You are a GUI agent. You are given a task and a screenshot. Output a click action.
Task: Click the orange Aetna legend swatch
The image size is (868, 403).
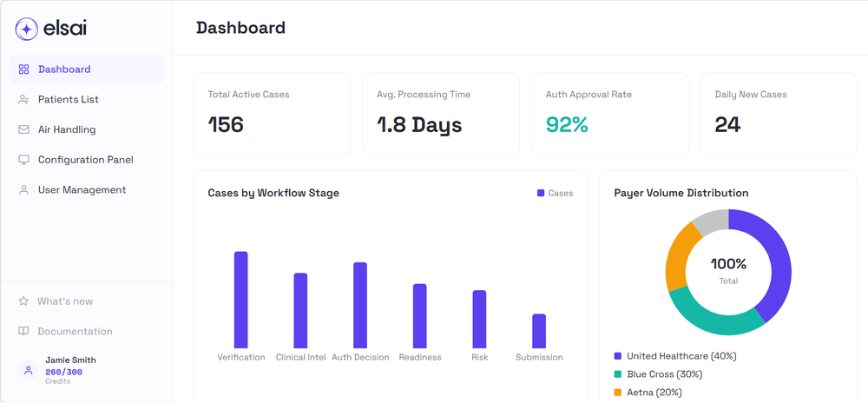pos(618,393)
